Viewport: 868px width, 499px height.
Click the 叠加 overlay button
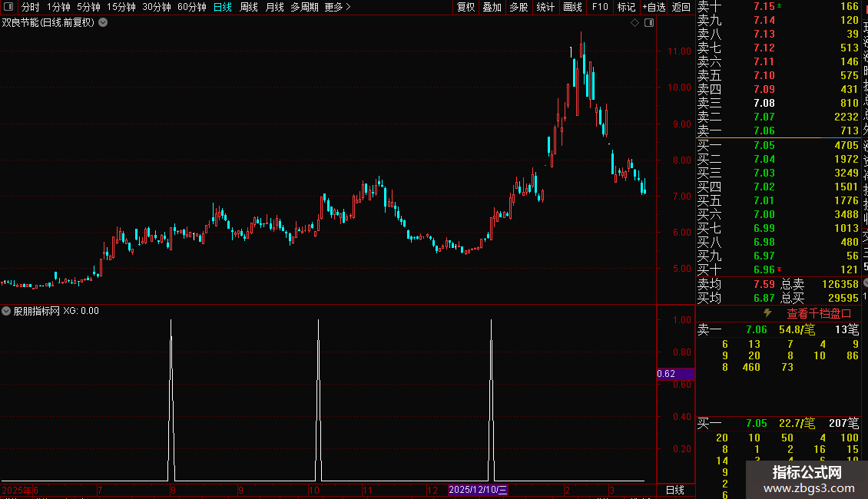(492, 7)
